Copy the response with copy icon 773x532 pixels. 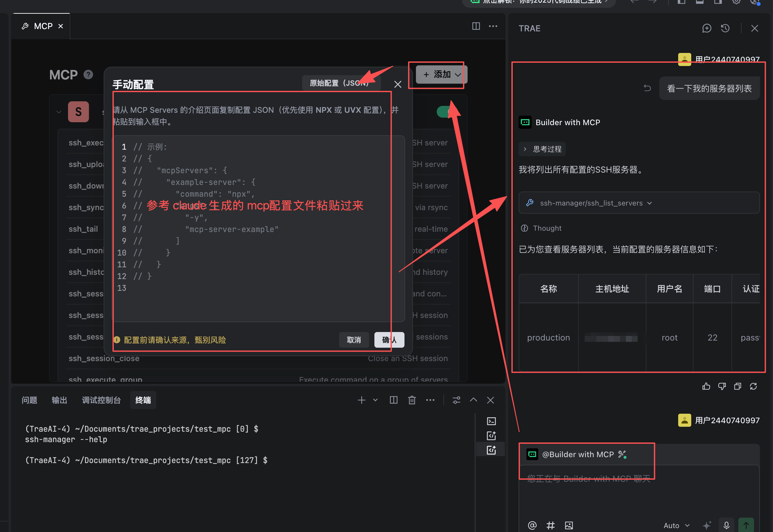tap(737, 386)
